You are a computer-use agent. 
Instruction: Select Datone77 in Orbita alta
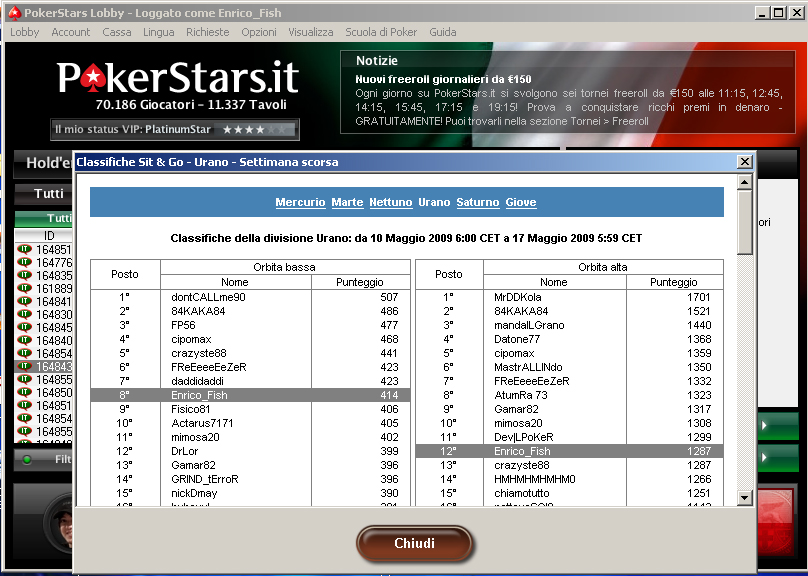(x=517, y=339)
